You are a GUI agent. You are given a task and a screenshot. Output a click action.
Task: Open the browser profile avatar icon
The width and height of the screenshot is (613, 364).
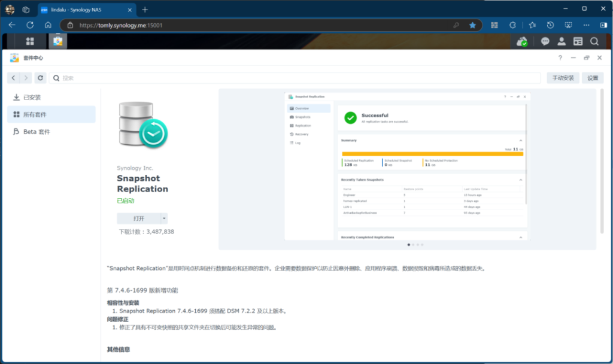click(10, 10)
